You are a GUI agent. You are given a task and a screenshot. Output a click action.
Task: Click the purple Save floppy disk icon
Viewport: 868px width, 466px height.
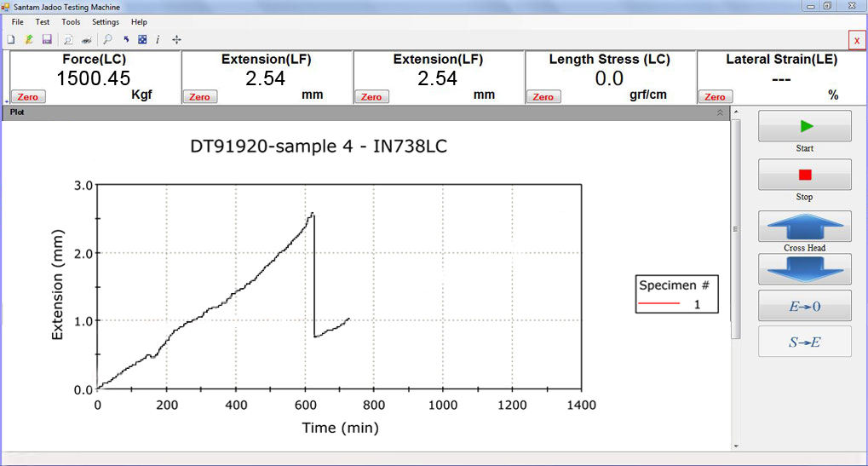click(x=47, y=39)
